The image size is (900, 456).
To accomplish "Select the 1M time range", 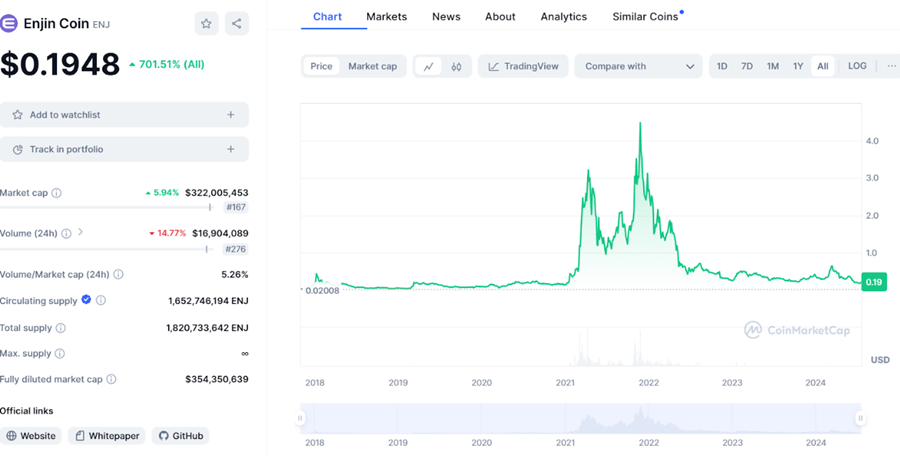I will (x=773, y=66).
